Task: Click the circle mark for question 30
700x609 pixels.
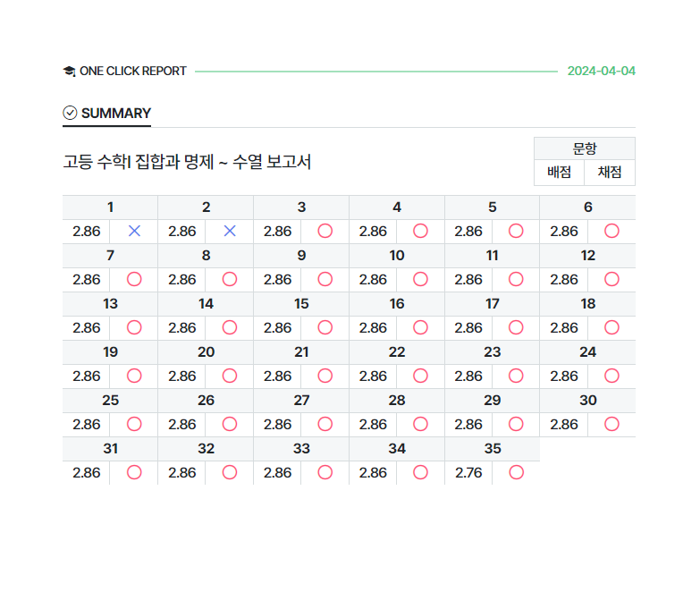Action: (x=611, y=424)
